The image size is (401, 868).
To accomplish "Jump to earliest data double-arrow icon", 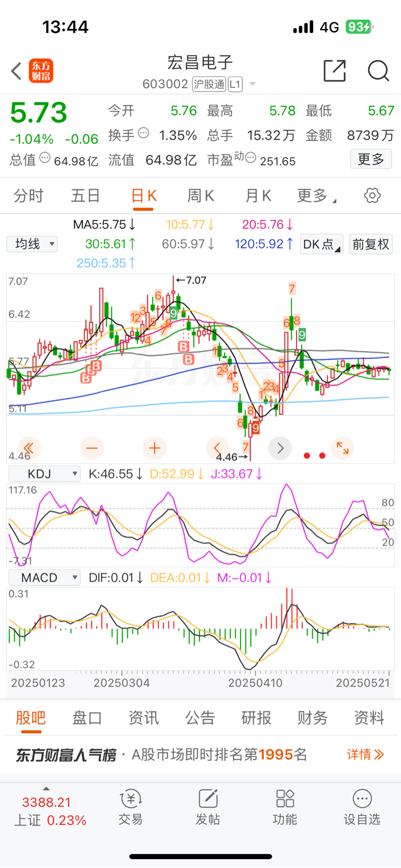I will pos(29,448).
